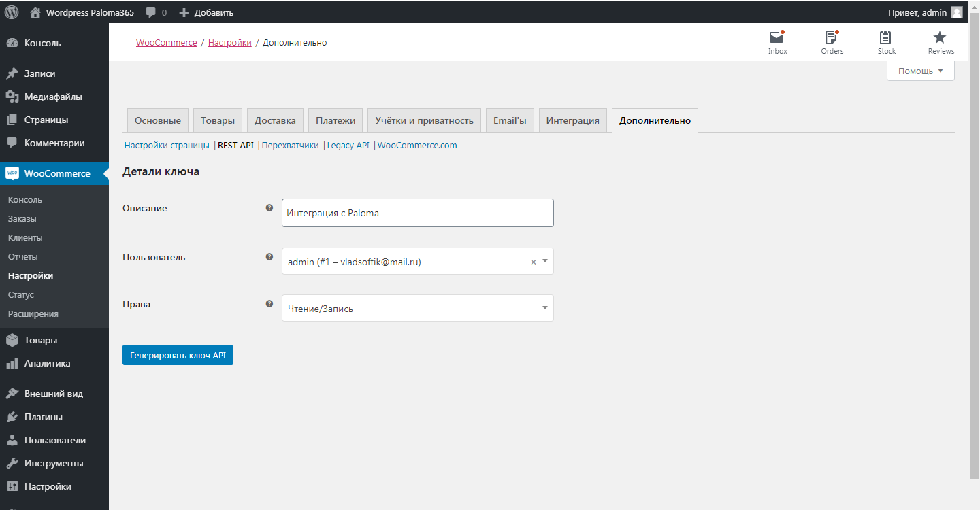Click the Описание text input field
Image resolution: width=980 pixels, height=510 pixels.
click(x=417, y=213)
